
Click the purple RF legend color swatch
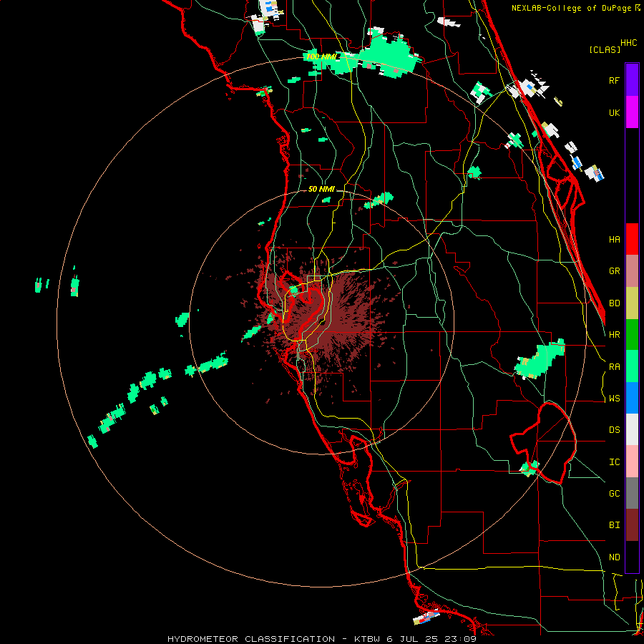point(632,80)
